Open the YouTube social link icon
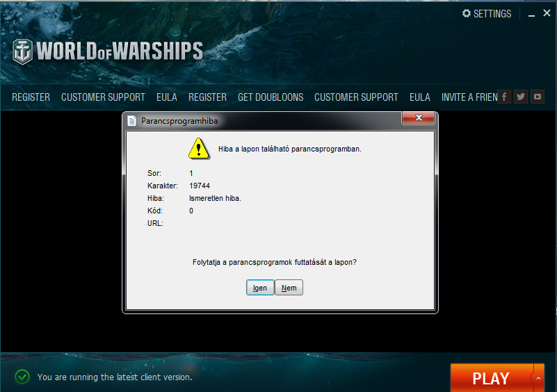557x392 pixels. coord(538,97)
